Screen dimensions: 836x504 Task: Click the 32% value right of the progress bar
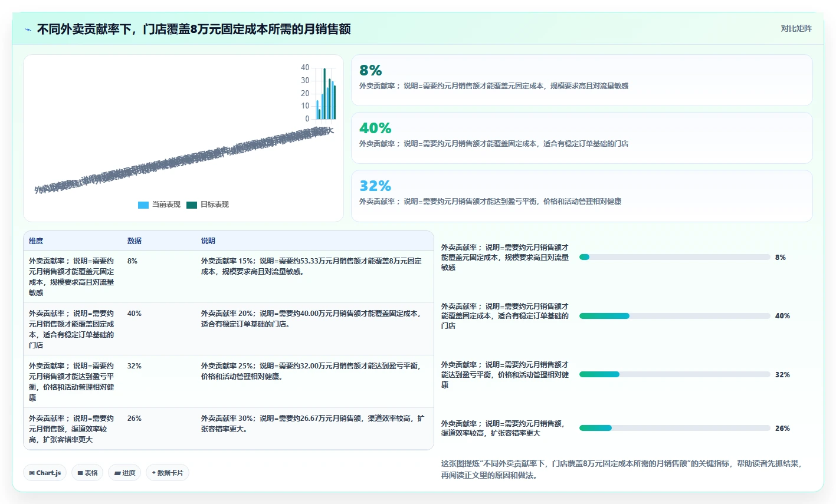click(x=783, y=375)
